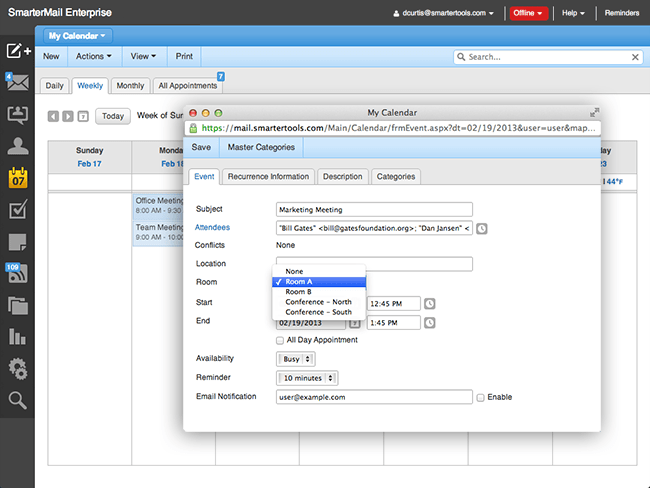The width and height of the screenshot is (650, 488).
Task: Click the start time 12:45 PM field
Action: [393, 303]
